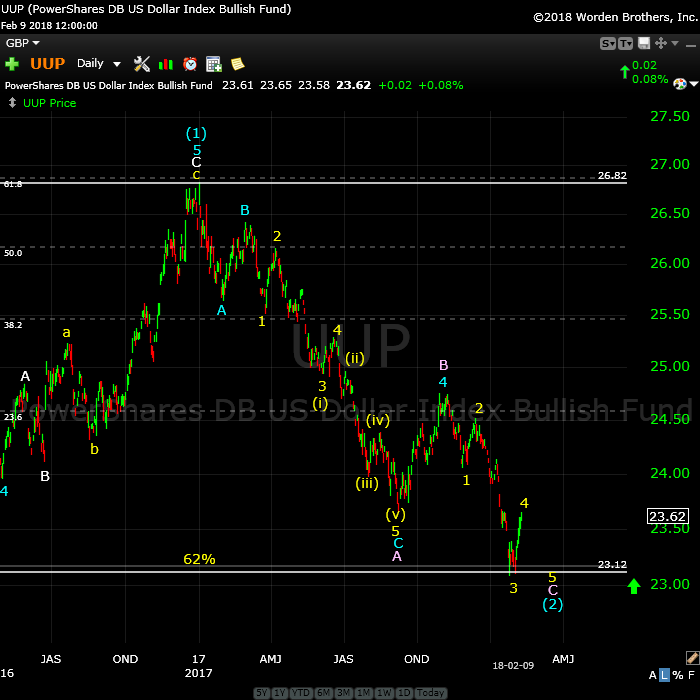Image resolution: width=700 pixels, height=700 pixels.
Task: Click the +0.08% percent change in header
Action: click(441, 85)
